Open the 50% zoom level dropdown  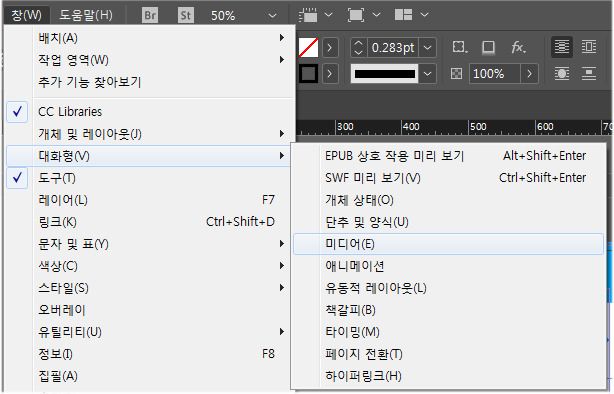[x=273, y=16]
